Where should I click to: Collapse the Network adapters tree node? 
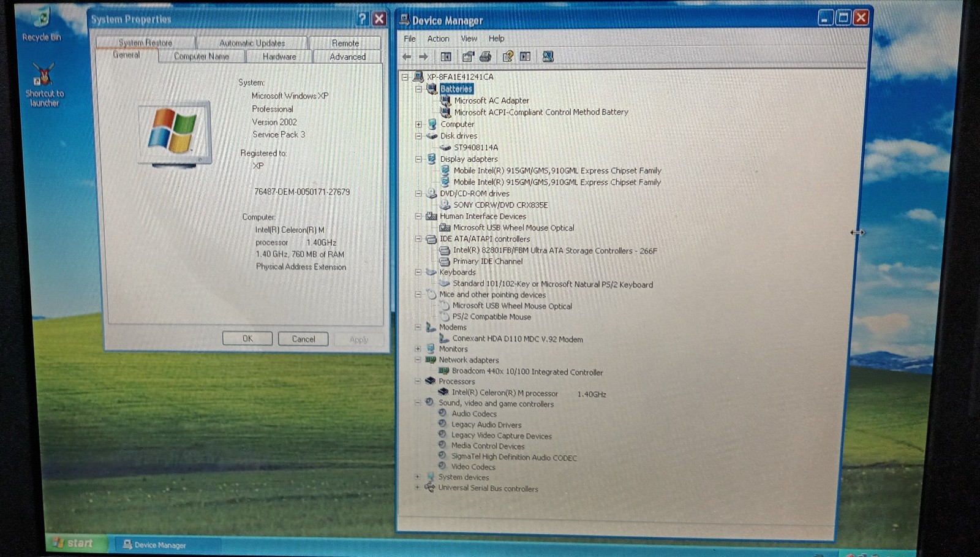[418, 360]
